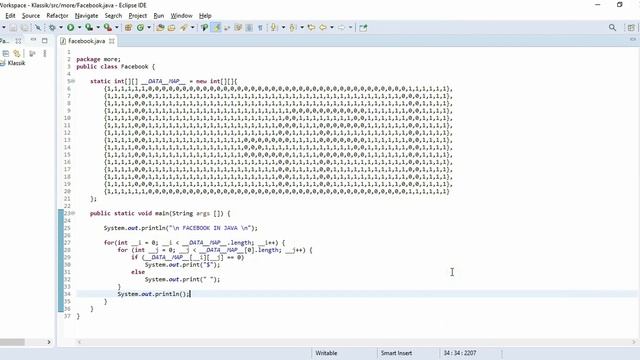Image resolution: width=640 pixels, height=360 pixels.
Task: Open the Project menu
Action: [x=138, y=16]
